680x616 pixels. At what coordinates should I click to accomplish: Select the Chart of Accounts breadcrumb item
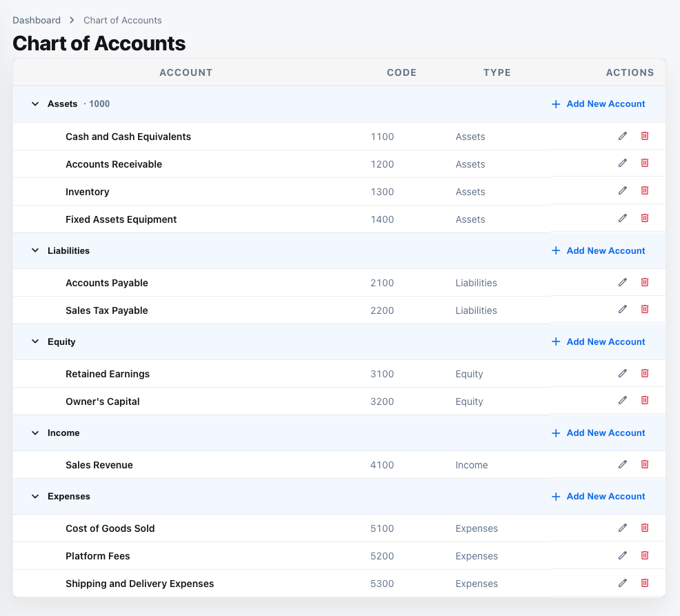click(122, 20)
